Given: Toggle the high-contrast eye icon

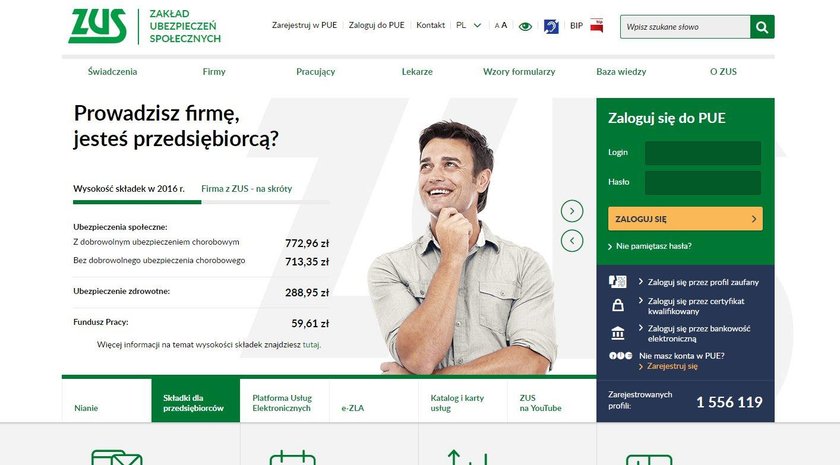Looking at the screenshot, I should 525,26.
